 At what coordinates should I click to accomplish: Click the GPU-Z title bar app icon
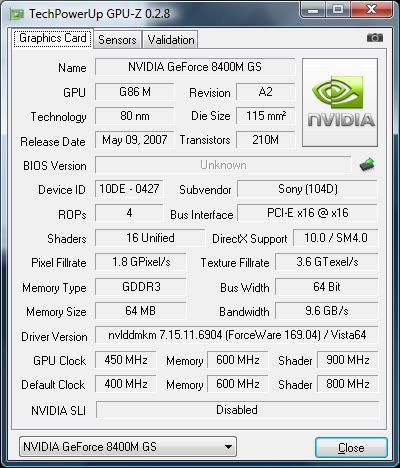click(x=17, y=14)
